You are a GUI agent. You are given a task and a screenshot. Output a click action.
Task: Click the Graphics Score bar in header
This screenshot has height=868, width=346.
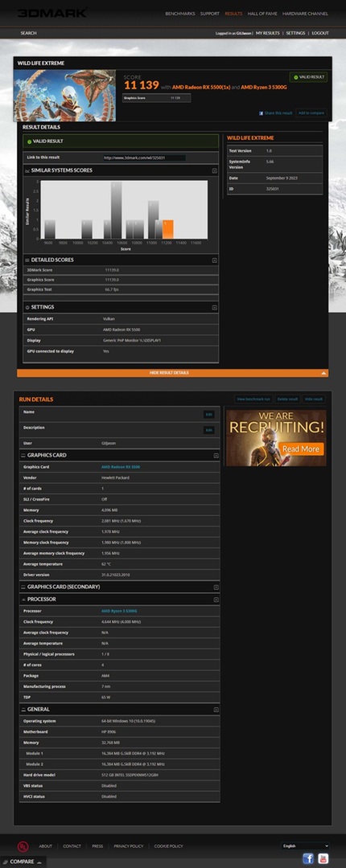click(x=156, y=98)
